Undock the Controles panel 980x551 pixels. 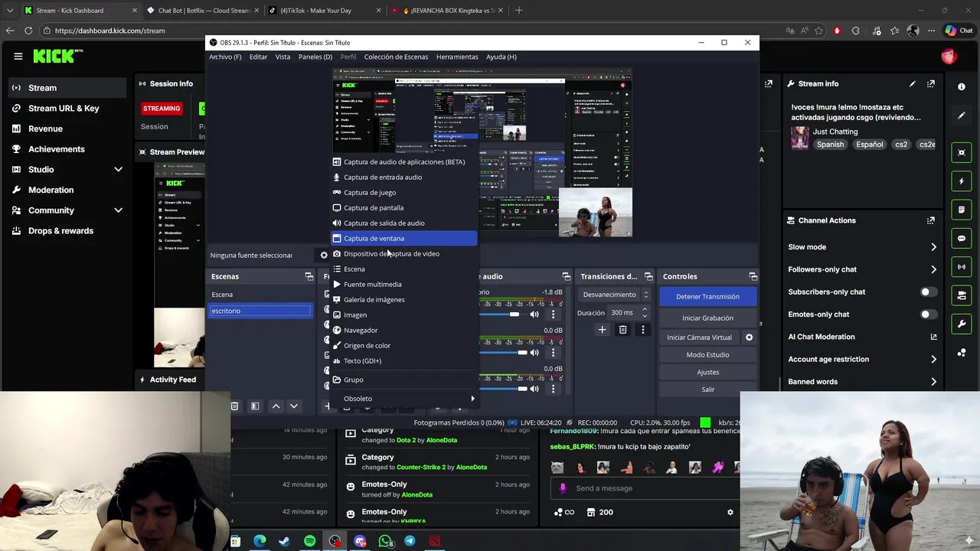point(753,276)
